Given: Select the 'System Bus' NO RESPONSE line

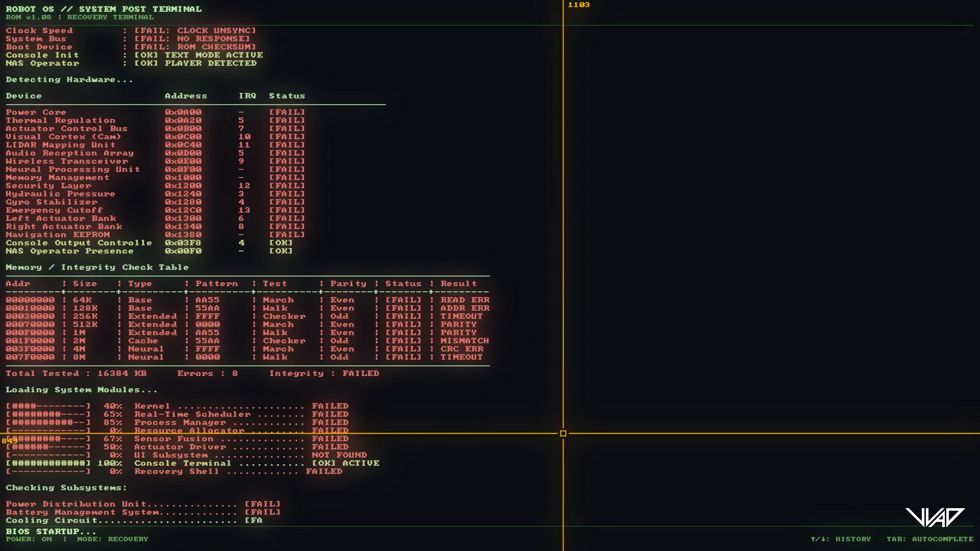Looking at the screenshot, I should pyautogui.click(x=128, y=39).
